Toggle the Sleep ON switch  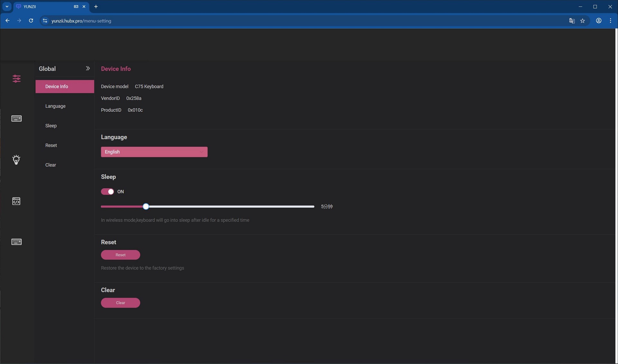(x=107, y=191)
